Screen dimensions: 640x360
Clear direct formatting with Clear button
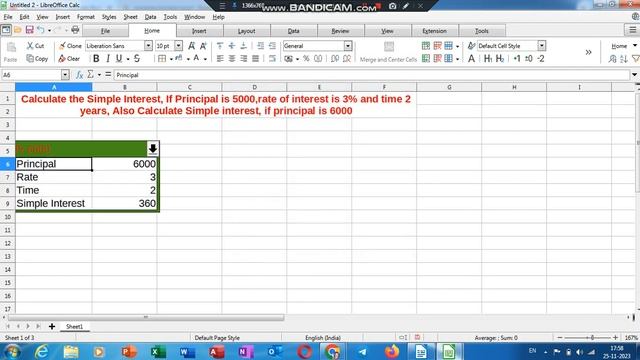[69, 59]
